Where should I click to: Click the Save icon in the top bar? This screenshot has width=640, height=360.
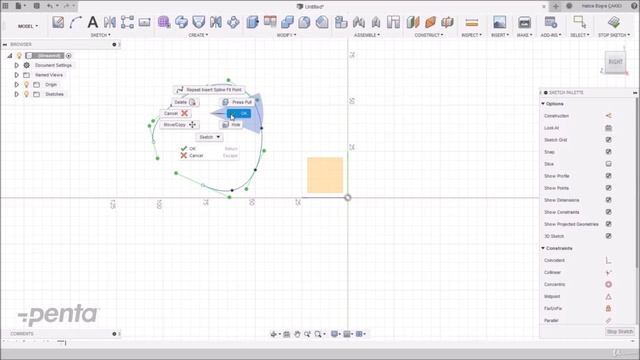pyautogui.click(x=36, y=6)
